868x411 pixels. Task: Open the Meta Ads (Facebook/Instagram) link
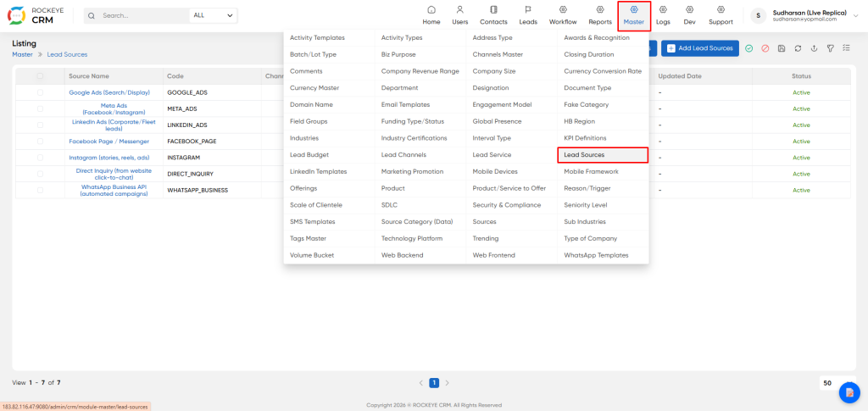[114, 108]
